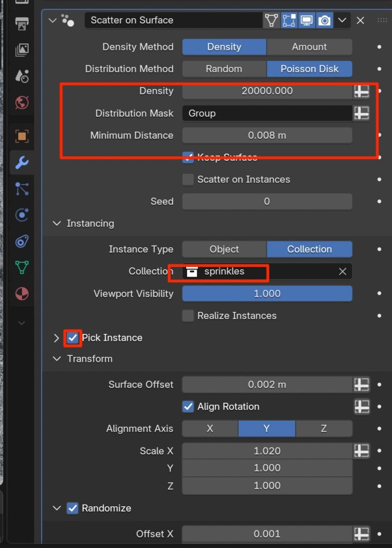The height and width of the screenshot is (548, 392).
Task: Click the Viewport Visibility slider
Action: 267,294
